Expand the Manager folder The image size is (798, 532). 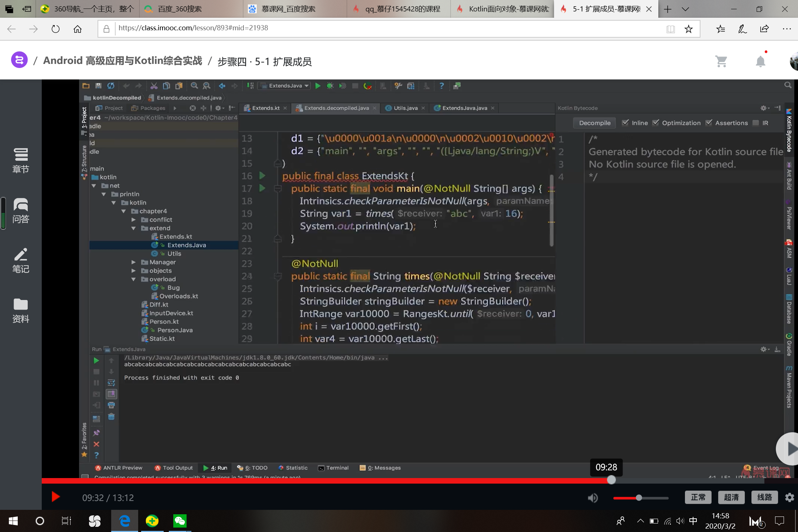point(134,262)
